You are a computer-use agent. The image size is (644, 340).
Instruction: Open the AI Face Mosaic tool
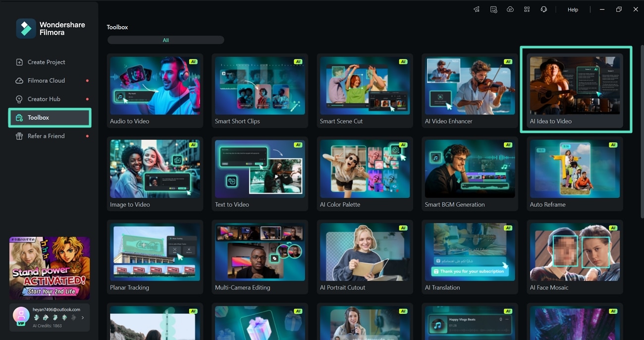pos(575,257)
